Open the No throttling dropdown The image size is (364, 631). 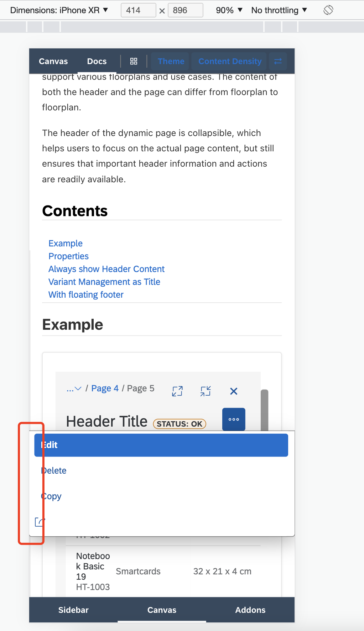point(279,10)
